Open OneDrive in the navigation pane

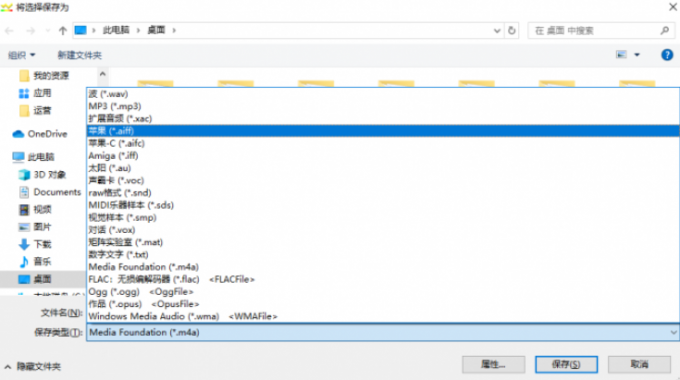pyautogui.click(x=40, y=134)
